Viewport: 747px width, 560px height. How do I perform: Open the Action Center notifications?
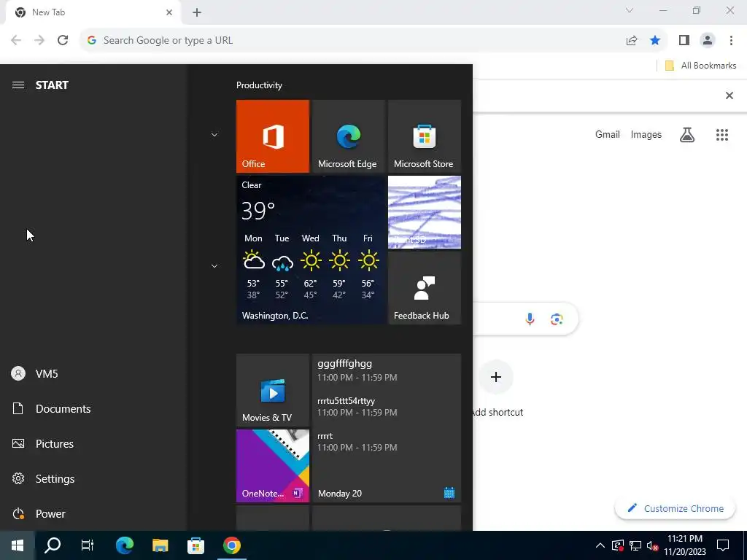tap(723, 545)
